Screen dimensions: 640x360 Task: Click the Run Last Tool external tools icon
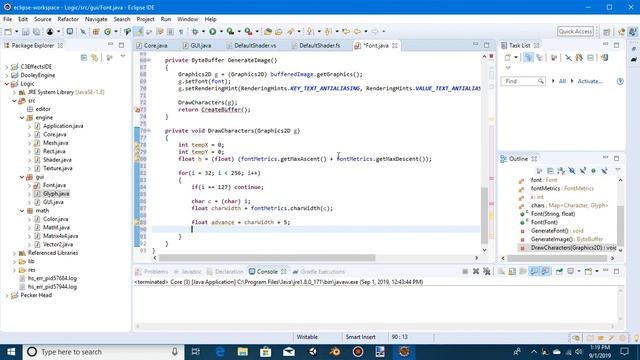(248, 31)
